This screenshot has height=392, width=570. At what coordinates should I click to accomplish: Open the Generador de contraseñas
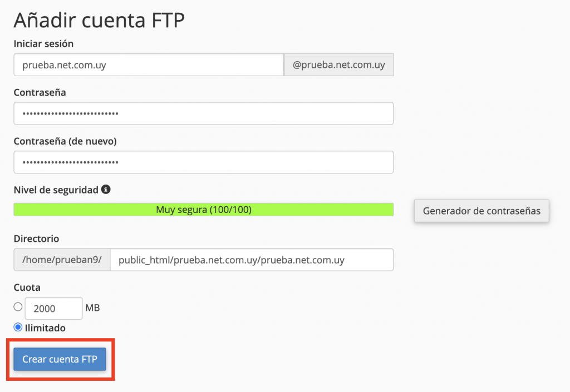click(481, 211)
